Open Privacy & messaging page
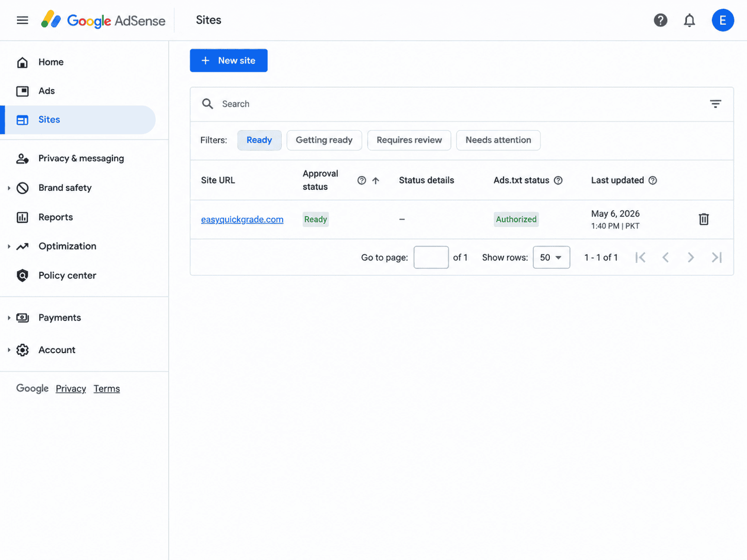Viewport: 747px width, 560px height. tap(80, 158)
